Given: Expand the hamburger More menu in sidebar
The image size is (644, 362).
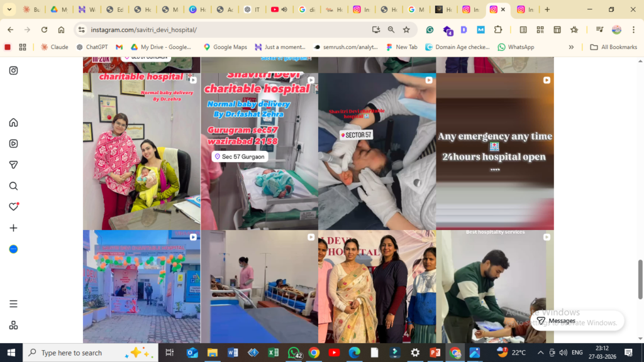Looking at the screenshot, I should pos(13,304).
